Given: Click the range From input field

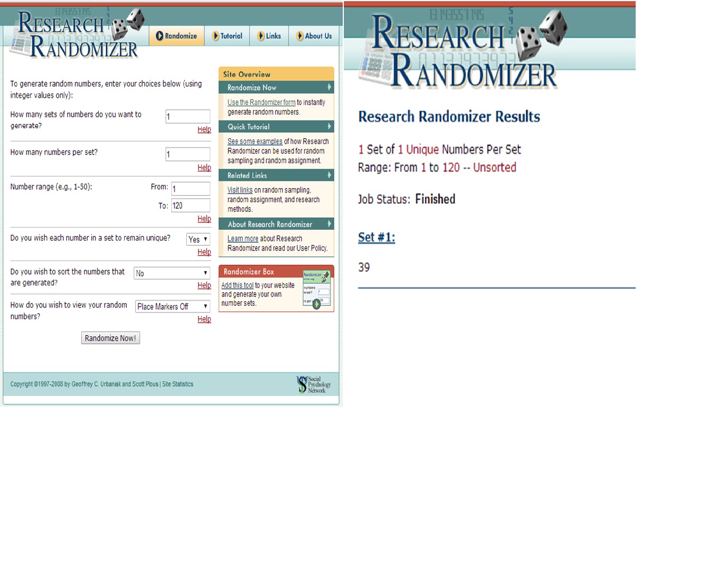Looking at the screenshot, I should pos(190,189).
